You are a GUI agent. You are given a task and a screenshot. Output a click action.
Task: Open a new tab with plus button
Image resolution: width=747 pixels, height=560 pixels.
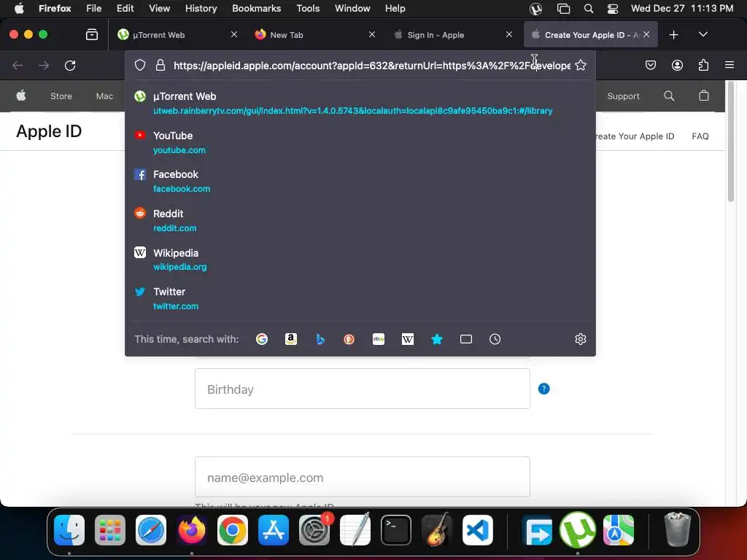[673, 34]
